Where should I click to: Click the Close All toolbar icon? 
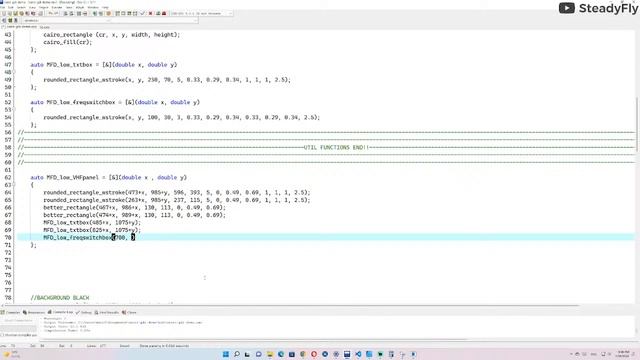pyautogui.click(x=33, y=13)
